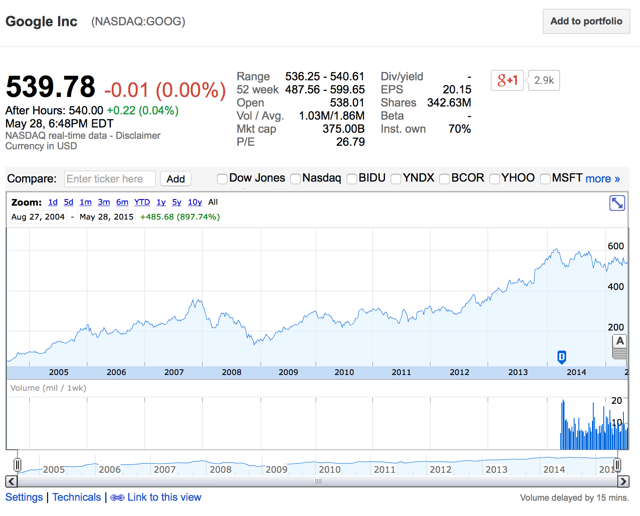Click the Inst. own value 70%
This screenshot has width=640, height=516.
tap(460, 129)
